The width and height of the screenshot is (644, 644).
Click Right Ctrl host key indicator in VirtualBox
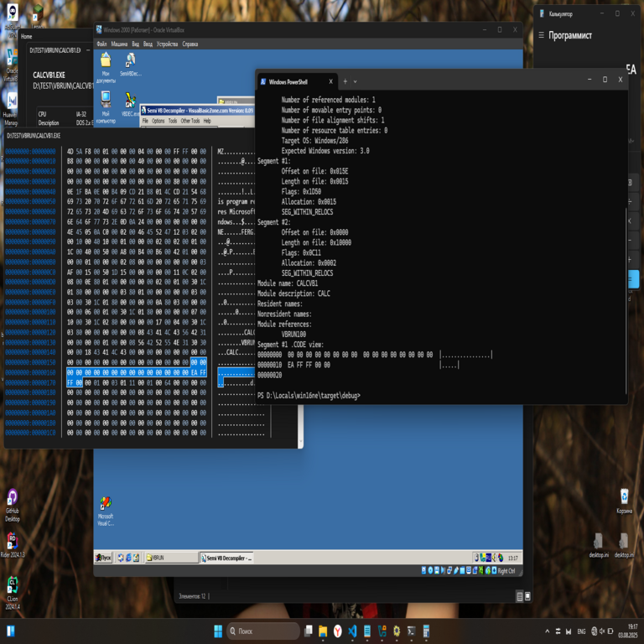tap(506, 570)
